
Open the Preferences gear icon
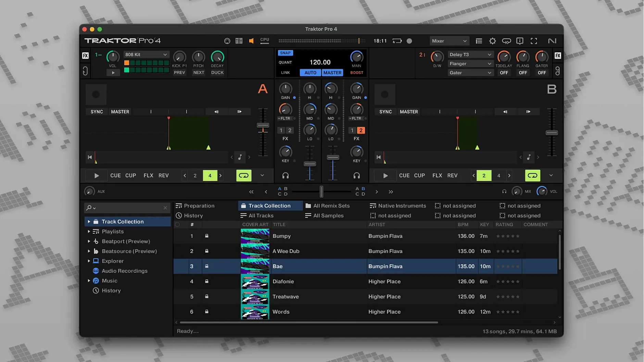click(492, 41)
